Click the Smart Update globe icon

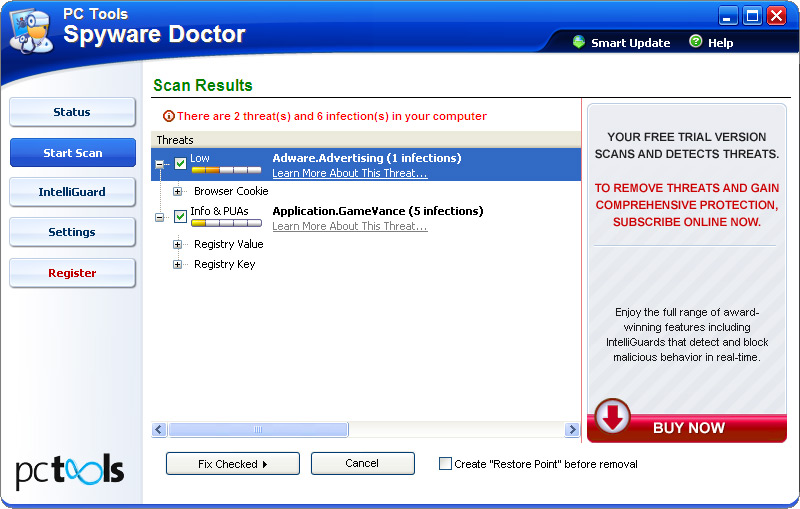pos(579,42)
